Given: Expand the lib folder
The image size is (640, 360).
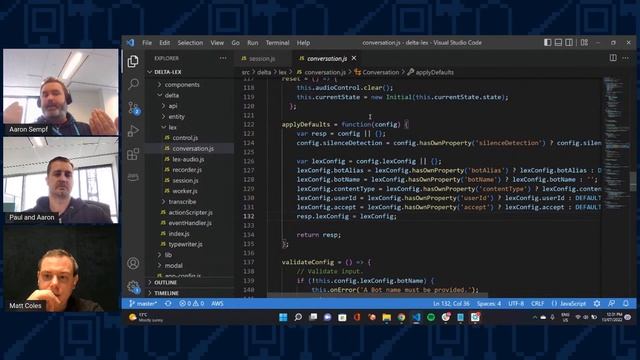Looking at the screenshot, I should pyautogui.click(x=168, y=255).
